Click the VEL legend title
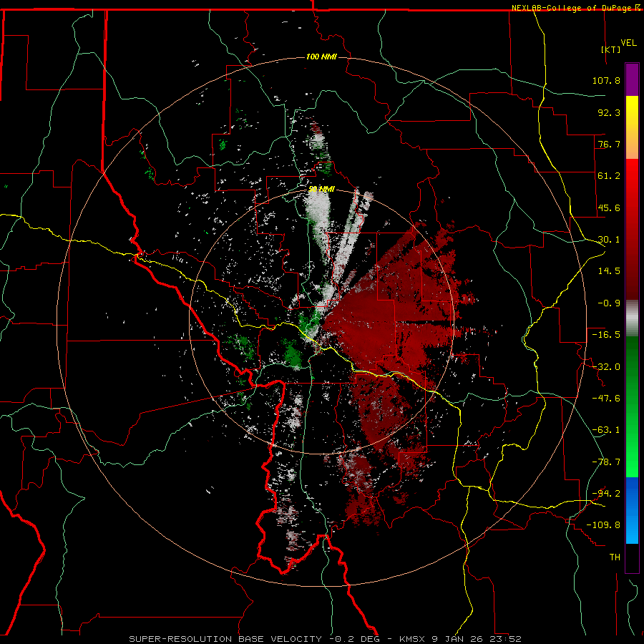The width and height of the screenshot is (644, 644). 628,43
